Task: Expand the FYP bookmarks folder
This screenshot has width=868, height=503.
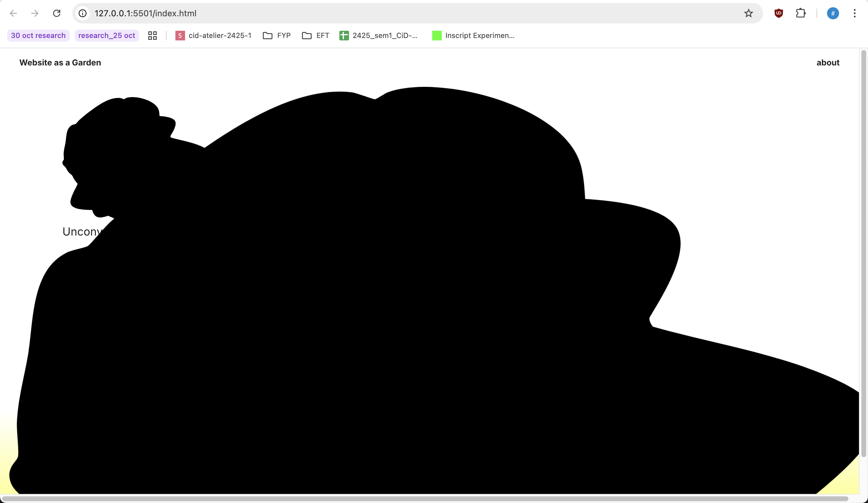Action: [277, 36]
